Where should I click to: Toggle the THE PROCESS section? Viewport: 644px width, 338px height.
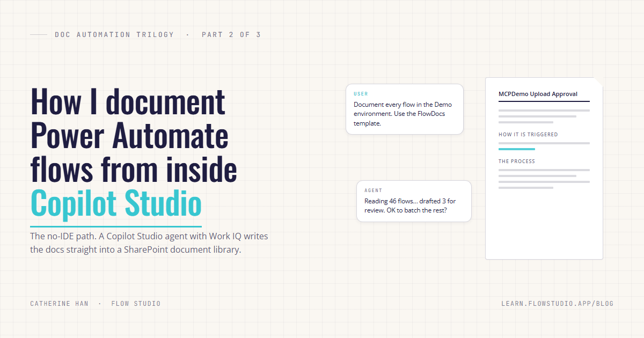[x=517, y=161]
